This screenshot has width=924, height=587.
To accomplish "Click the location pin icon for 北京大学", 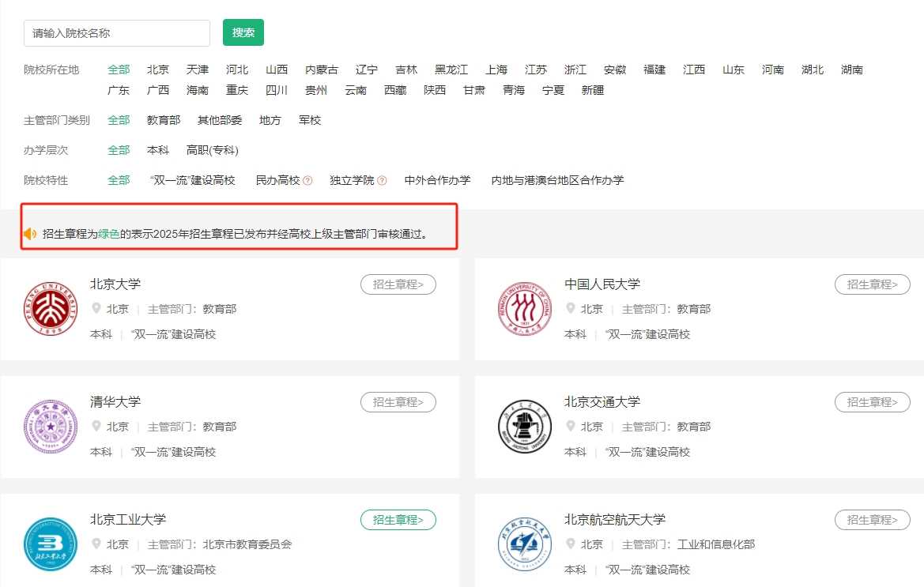I will pyautogui.click(x=96, y=308).
